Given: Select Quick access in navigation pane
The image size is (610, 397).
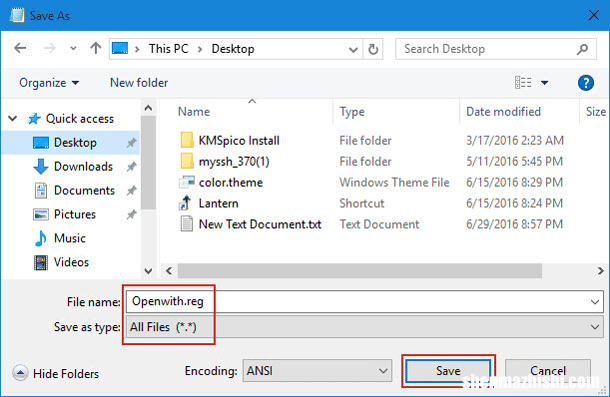Looking at the screenshot, I should 79,119.
